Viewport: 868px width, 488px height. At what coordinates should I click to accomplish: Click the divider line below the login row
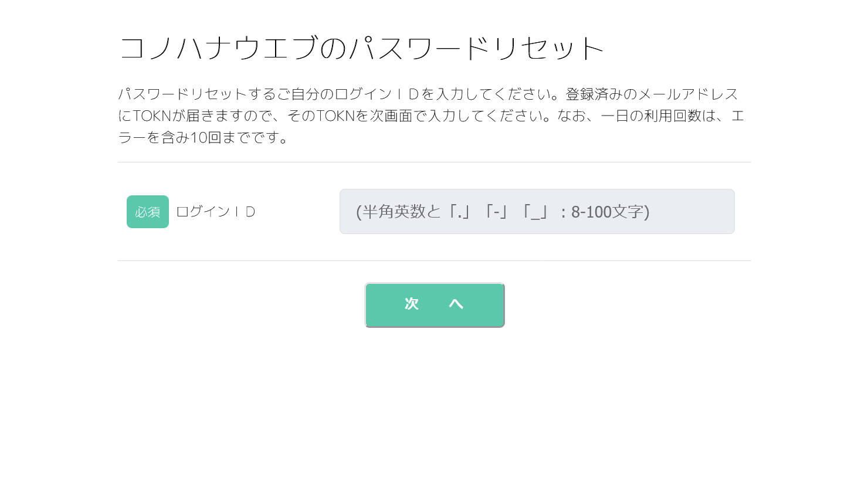coord(434,261)
